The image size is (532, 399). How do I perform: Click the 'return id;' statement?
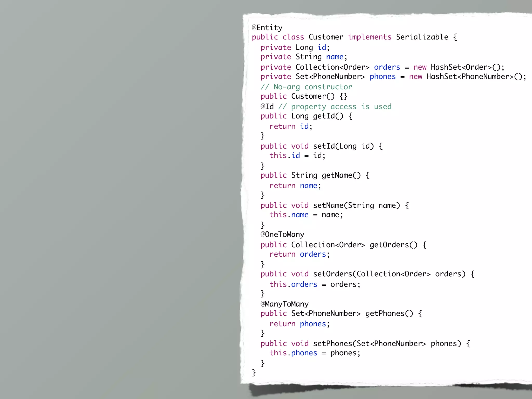click(291, 126)
